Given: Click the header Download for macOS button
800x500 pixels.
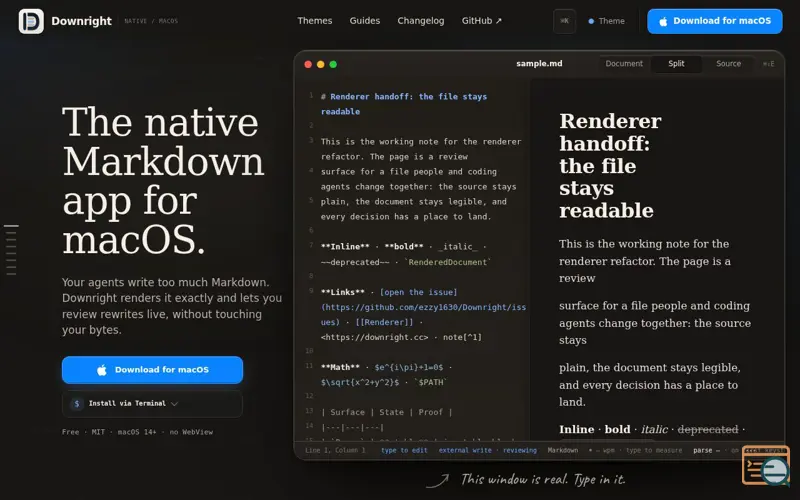Looking at the screenshot, I should pos(714,21).
